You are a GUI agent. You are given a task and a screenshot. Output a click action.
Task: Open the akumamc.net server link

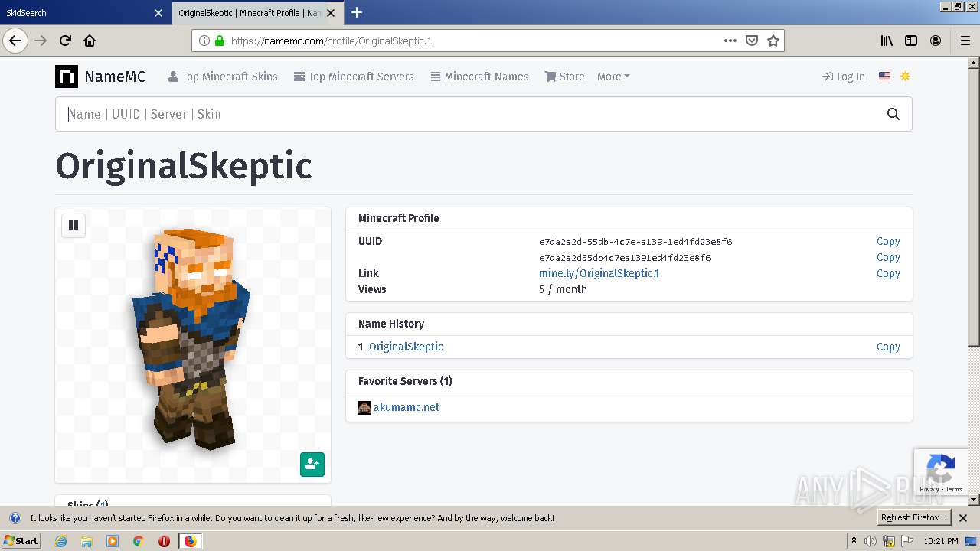click(x=407, y=407)
